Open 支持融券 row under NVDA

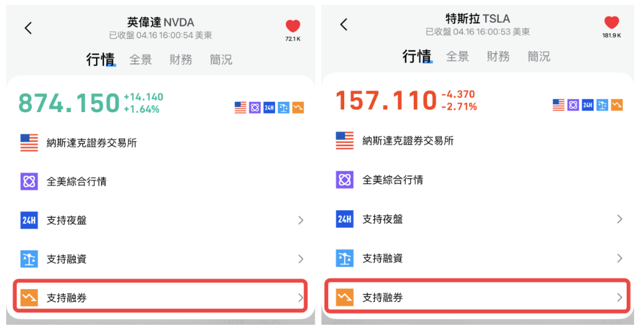coord(160,297)
